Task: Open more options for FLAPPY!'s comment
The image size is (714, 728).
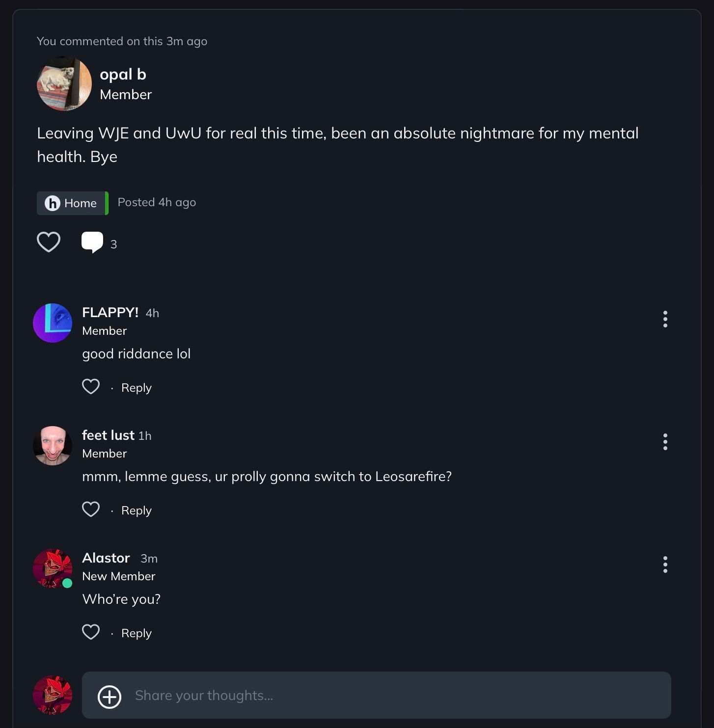Action: 665,319
